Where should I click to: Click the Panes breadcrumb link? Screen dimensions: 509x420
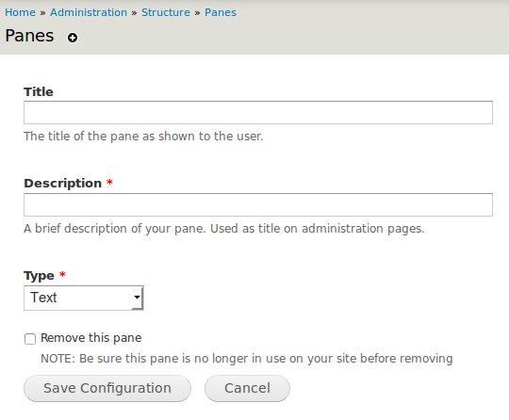221,12
